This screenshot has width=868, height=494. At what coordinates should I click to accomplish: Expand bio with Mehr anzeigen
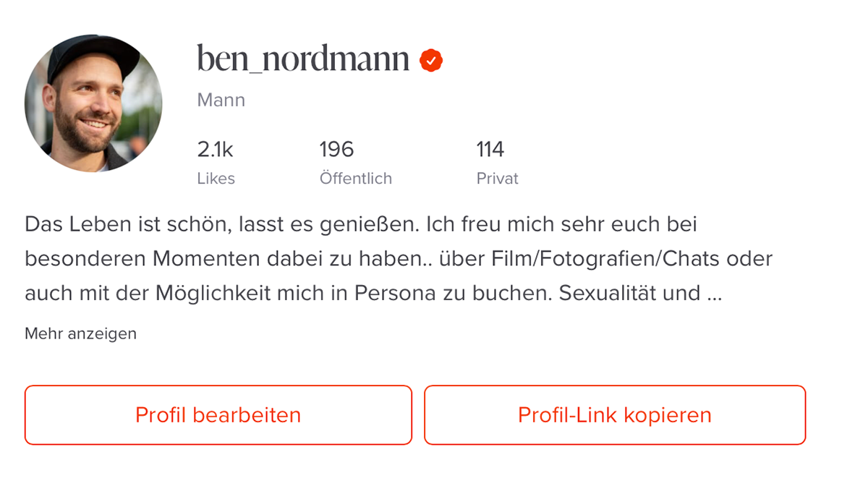tap(80, 333)
